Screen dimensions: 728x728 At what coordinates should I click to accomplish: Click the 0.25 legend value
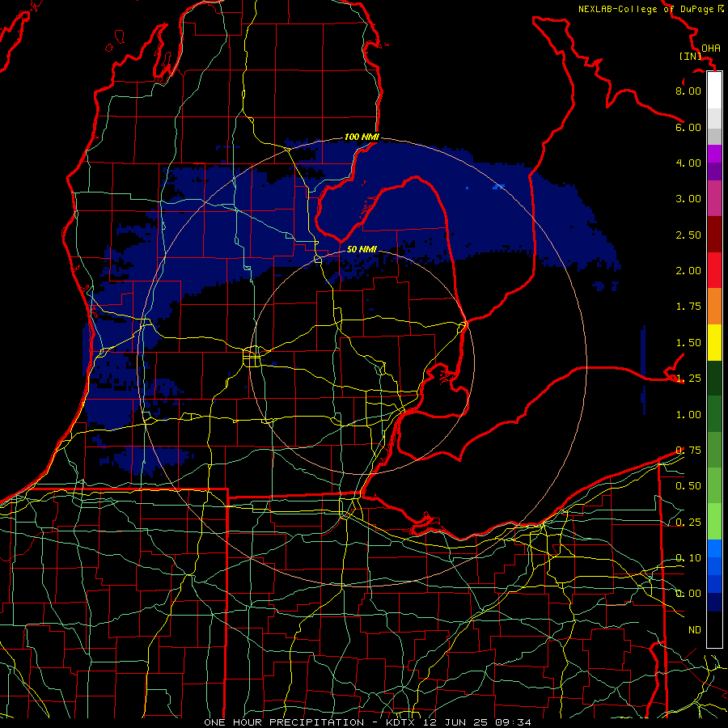pyautogui.click(x=688, y=523)
